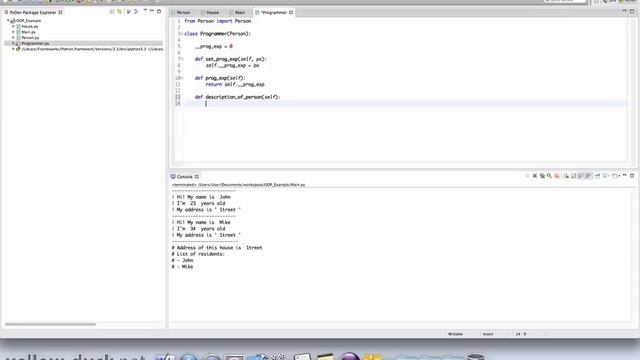The width and height of the screenshot is (640, 360).
Task: Click the 14 : 9 cursor position indicator
Action: point(521,334)
